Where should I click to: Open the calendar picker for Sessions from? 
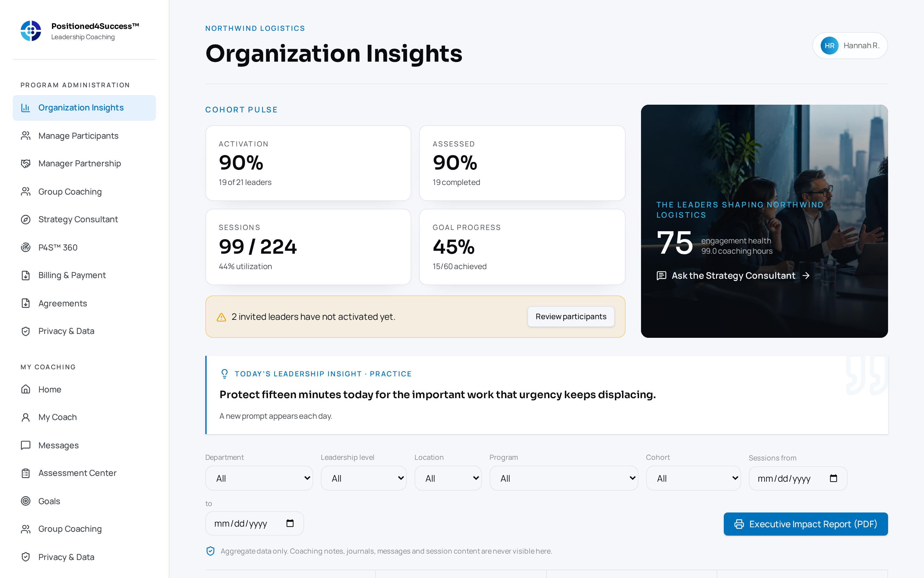(x=834, y=478)
